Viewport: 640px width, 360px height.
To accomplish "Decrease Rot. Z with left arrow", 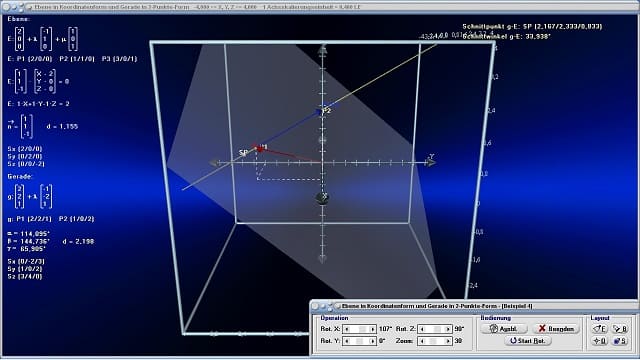I will click(422, 329).
